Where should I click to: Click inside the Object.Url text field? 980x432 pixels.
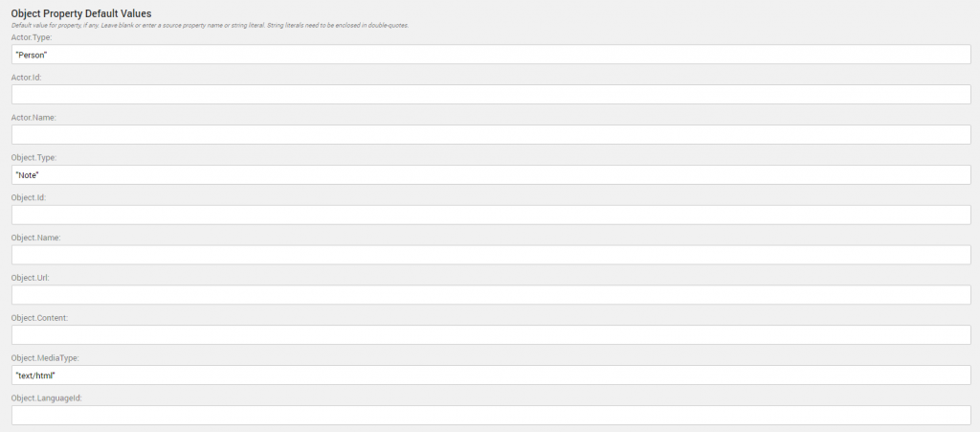click(x=491, y=295)
